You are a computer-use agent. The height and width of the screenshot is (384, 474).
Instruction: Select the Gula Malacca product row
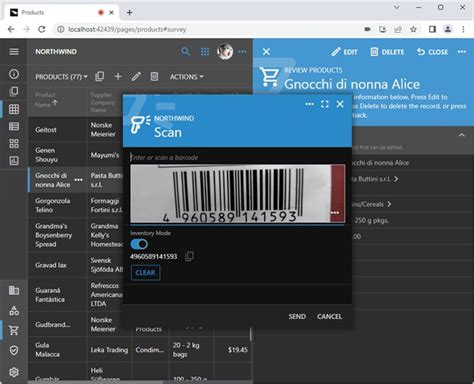click(139, 350)
